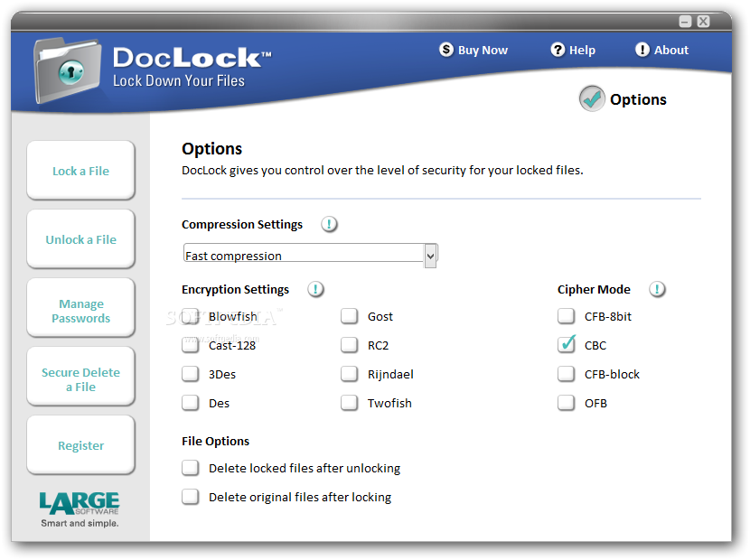Tick the Des encryption checkbox
This screenshot has width=750, height=560.
click(x=191, y=403)
